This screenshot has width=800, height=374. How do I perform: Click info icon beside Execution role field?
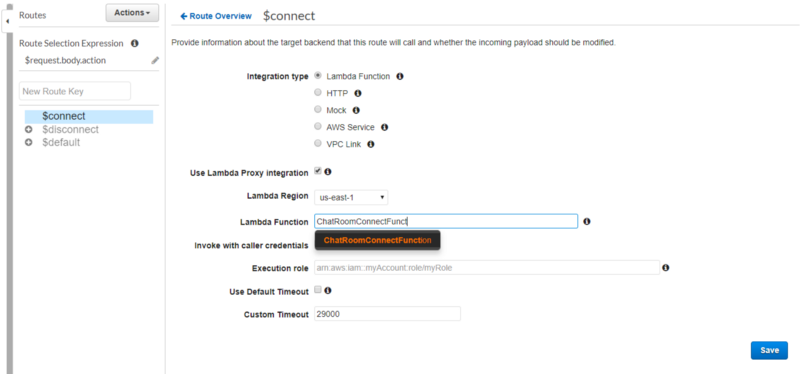(666, 267)
